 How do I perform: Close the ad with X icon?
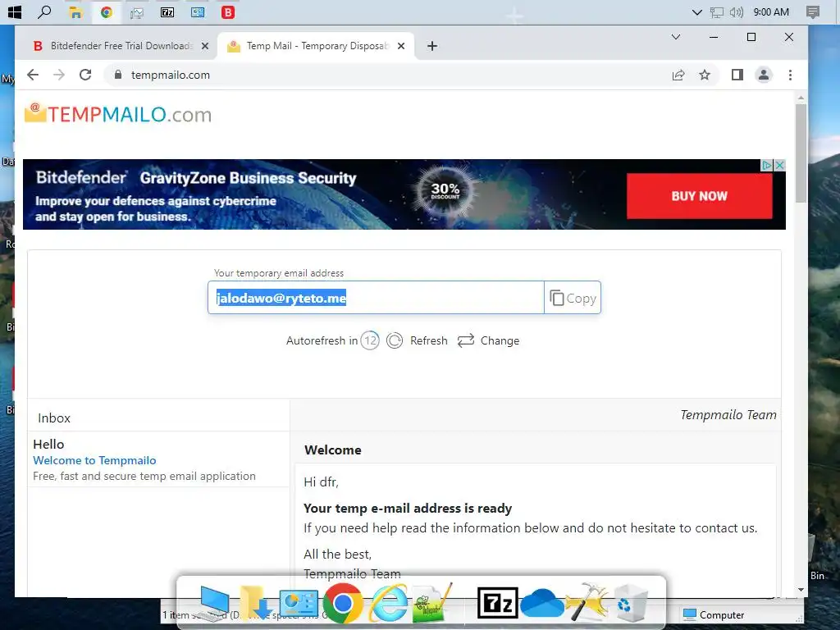click(780, 165)
